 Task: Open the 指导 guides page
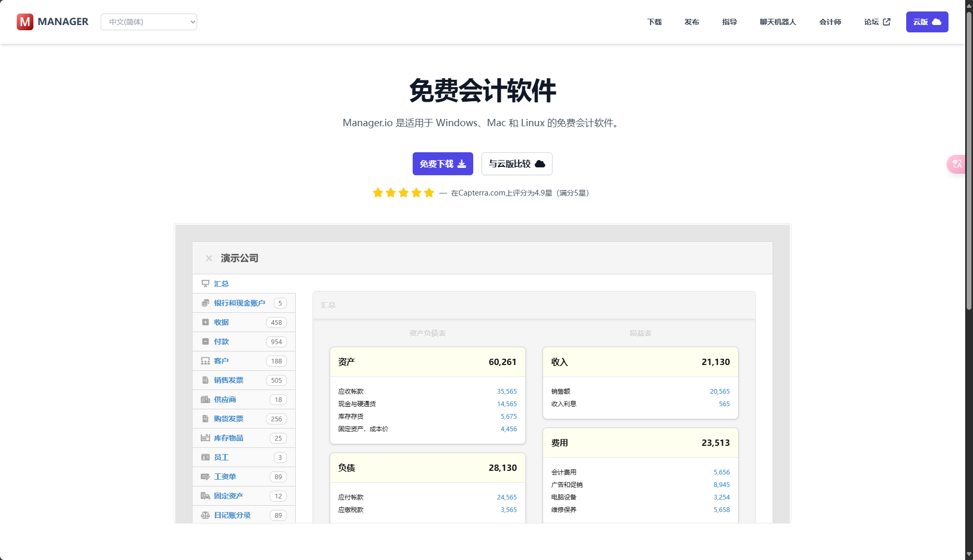click(729, 22)
